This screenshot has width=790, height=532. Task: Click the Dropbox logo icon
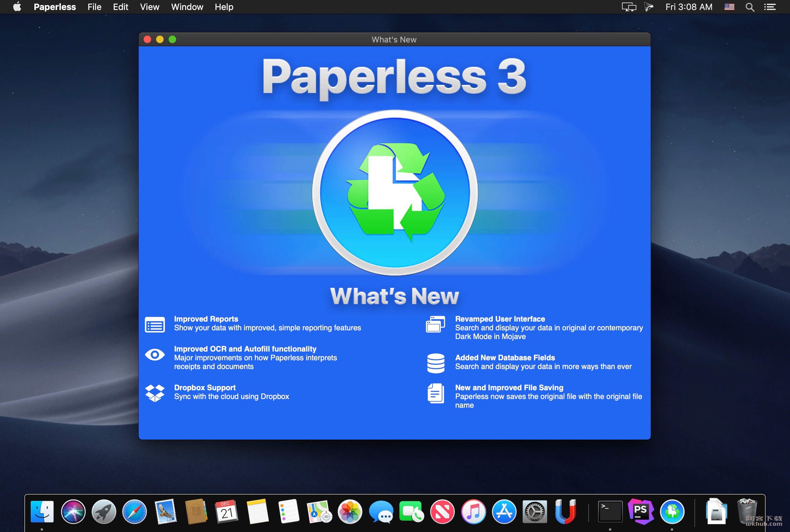pos(155,393)
